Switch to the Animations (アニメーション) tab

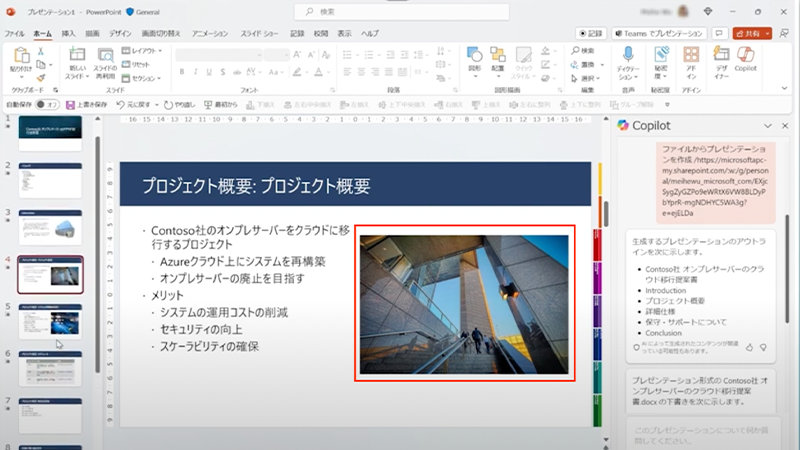(209, 33)
